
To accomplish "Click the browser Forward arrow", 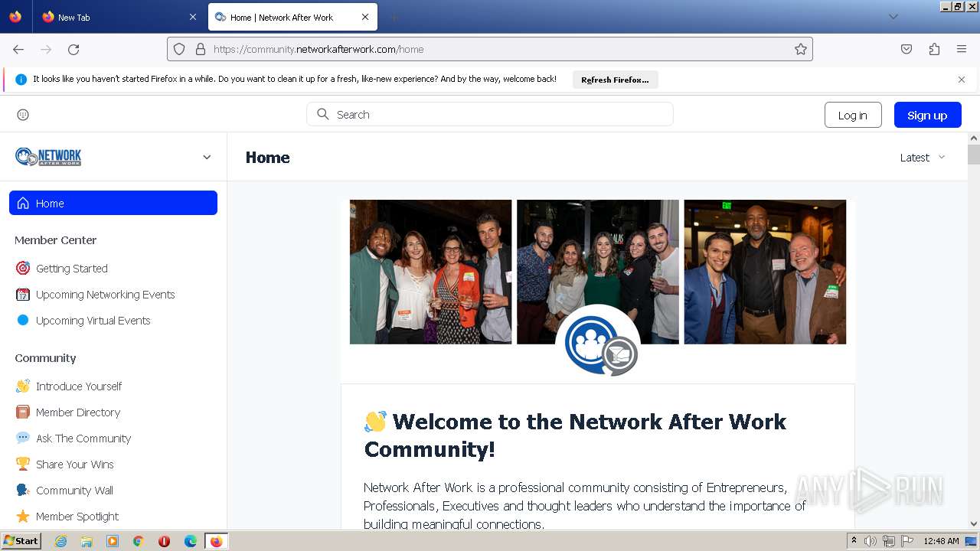I will 46,49.
